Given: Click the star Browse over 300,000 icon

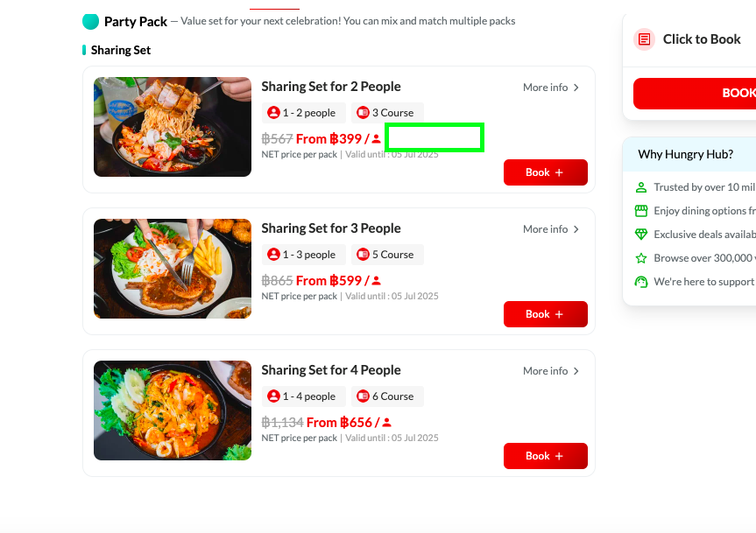Looking at the screenshot, I should coord(641,258).
